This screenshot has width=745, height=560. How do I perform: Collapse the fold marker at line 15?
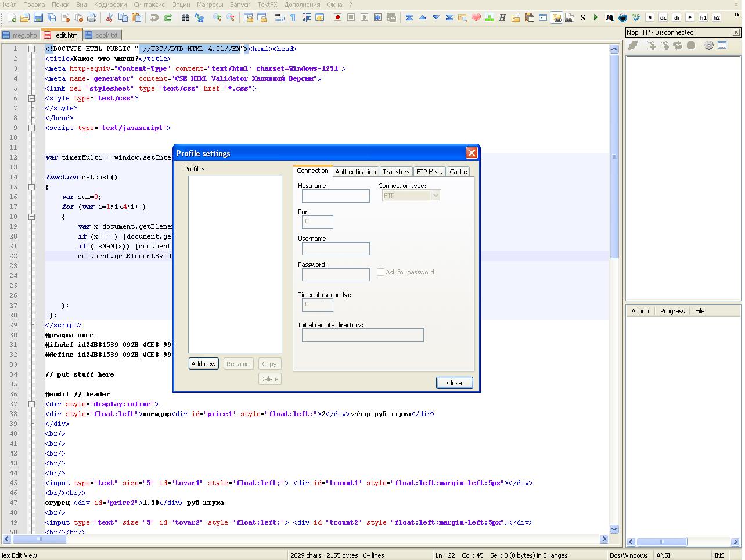[32, 187]
